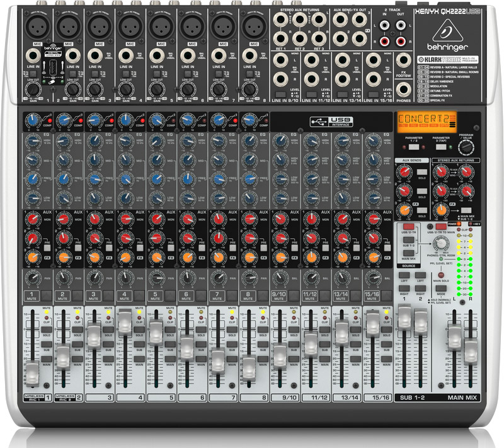
Task: Click the AUX SENDS 1 master knob
Action: 404,172
